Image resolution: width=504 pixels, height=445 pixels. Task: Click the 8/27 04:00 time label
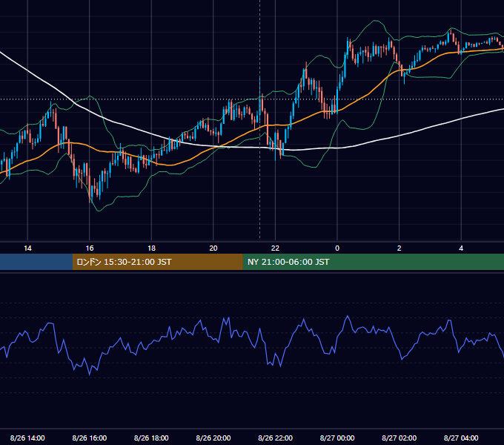(x=461, y=438)
